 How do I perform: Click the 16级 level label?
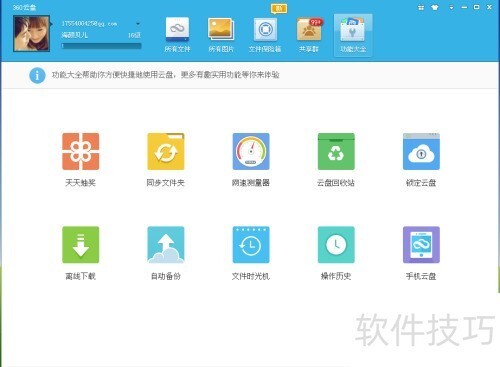[134, 35]
